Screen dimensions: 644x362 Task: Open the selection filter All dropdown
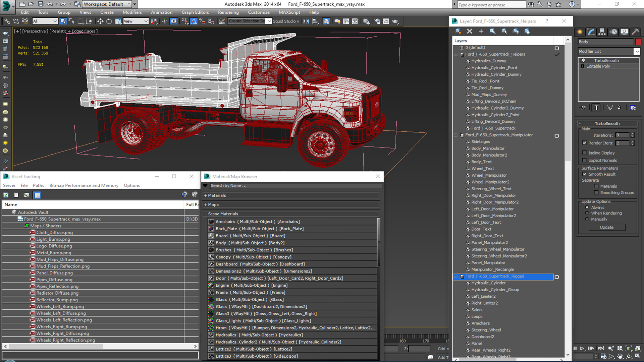pos(45,21)
